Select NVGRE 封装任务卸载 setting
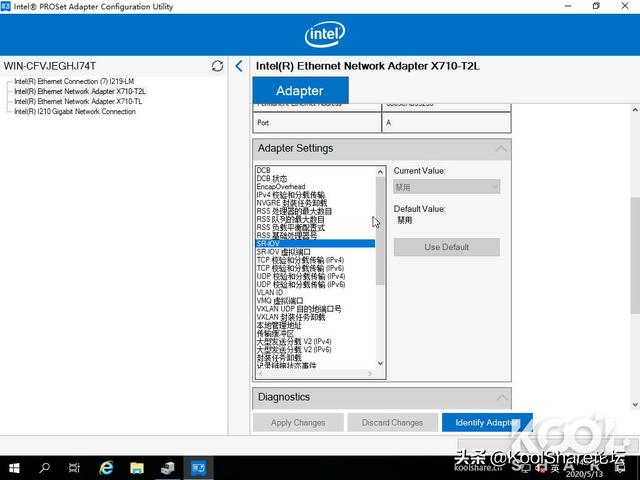 [292, 203]
